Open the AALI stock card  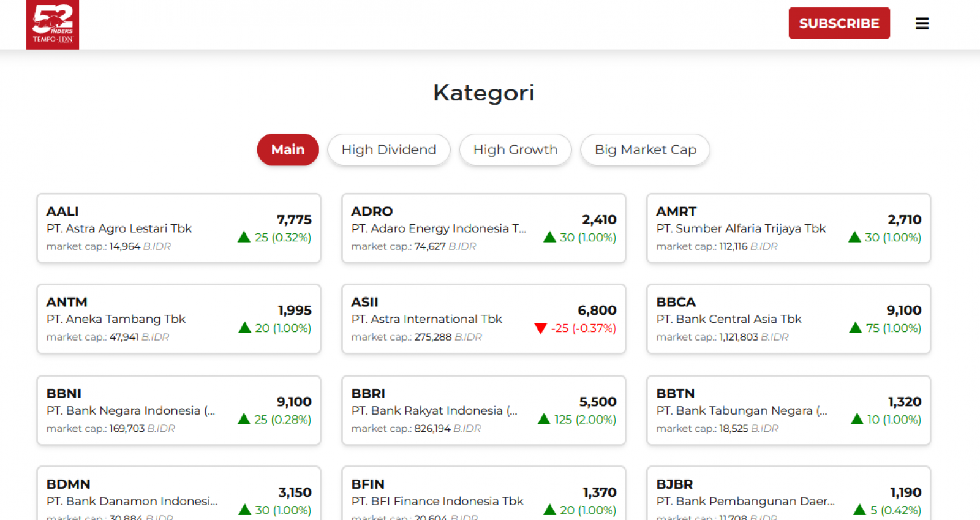click(x=179, y=228)
